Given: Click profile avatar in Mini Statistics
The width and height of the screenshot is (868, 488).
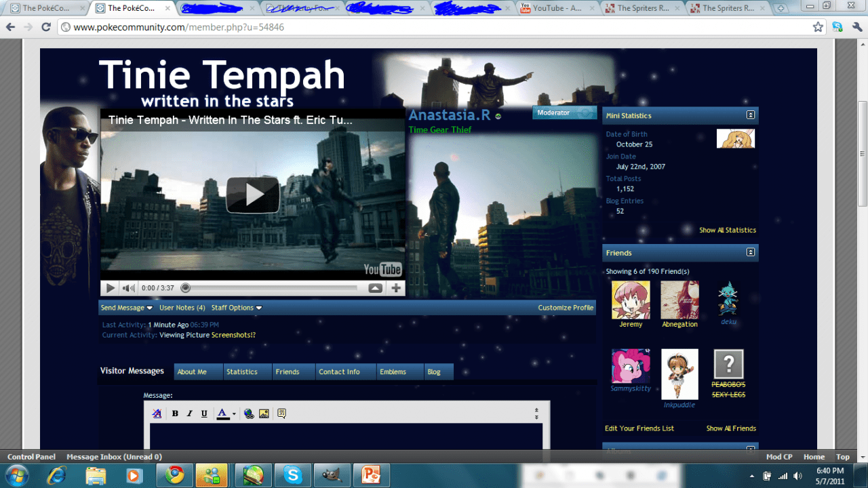Looking at the screenshot, I should coord(736,138).
